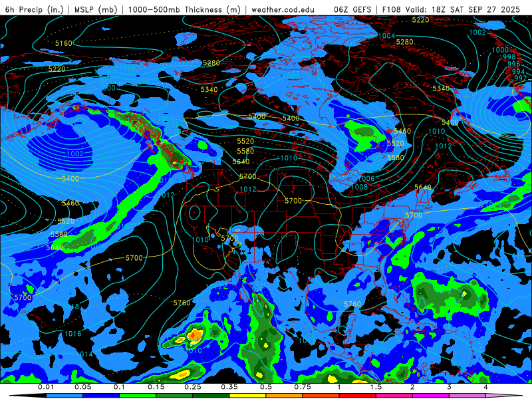This screenshot has height=399, width=532.
Task: Click the red-orange 0.75–1 legend swatch
Action: pos(321,396)
